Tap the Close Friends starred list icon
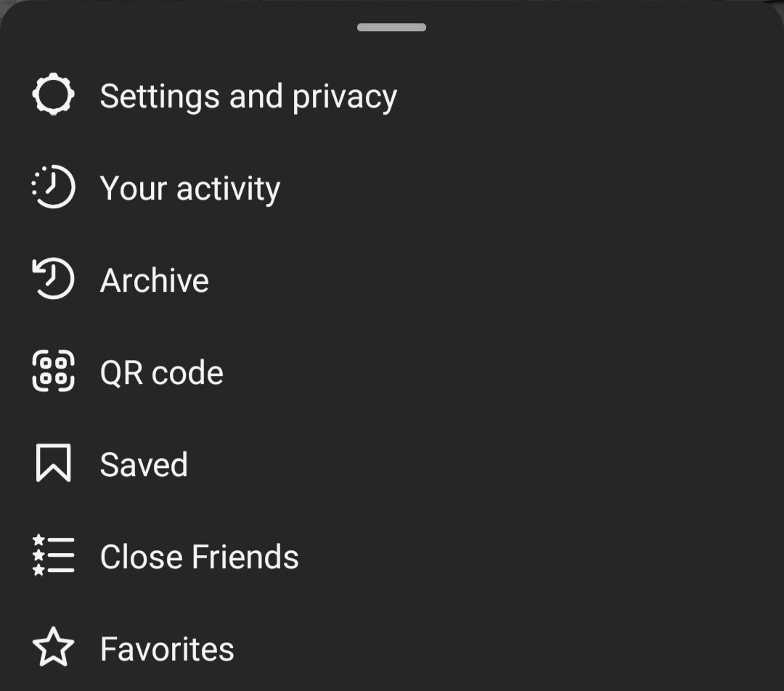The width and height of the screenshot is (784, 691). coord(53,557)
